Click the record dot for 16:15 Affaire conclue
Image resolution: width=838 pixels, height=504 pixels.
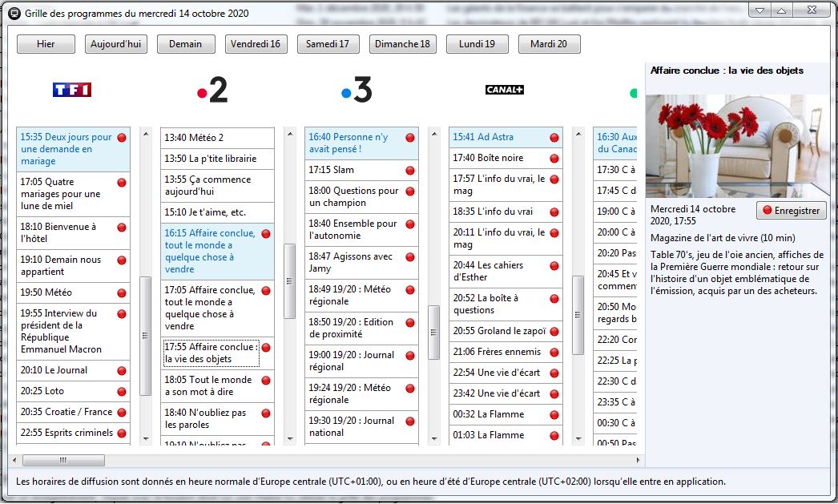266,233
